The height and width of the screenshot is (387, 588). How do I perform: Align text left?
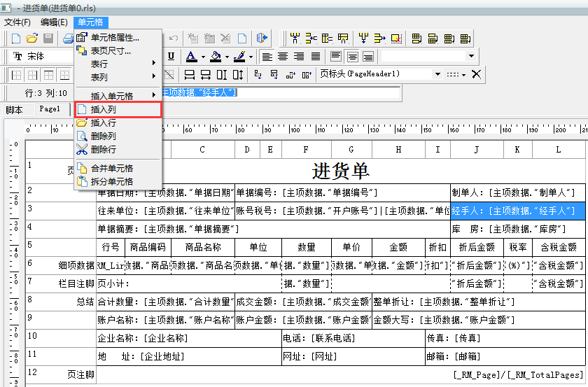267,56
